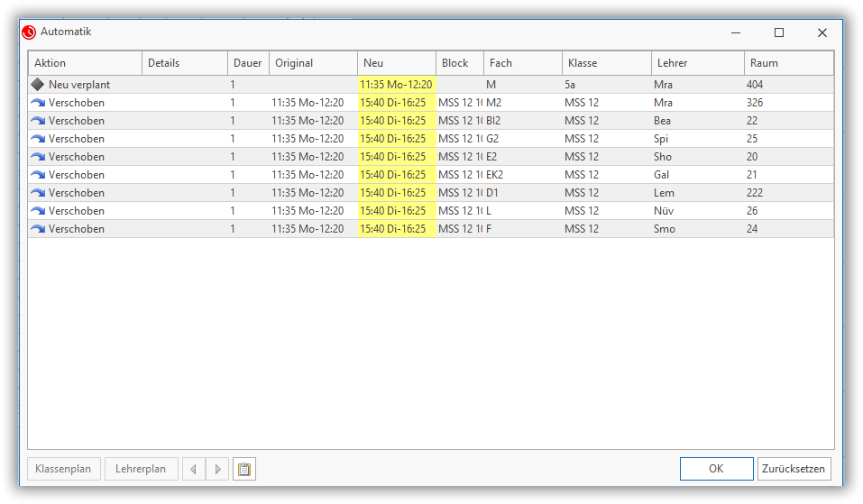Screen dimensions: 863x504
Task: Click the previous arrow navigation button
Action: (194, 469)
